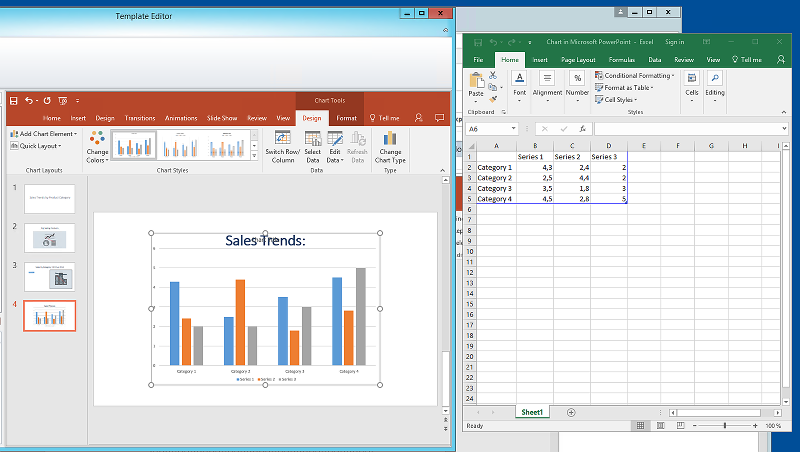Image resolution: width=800 pixels, height=452 pixels.
Task: Switch to the Transitions tab in PowerPoint
Action: pos(140,118)
